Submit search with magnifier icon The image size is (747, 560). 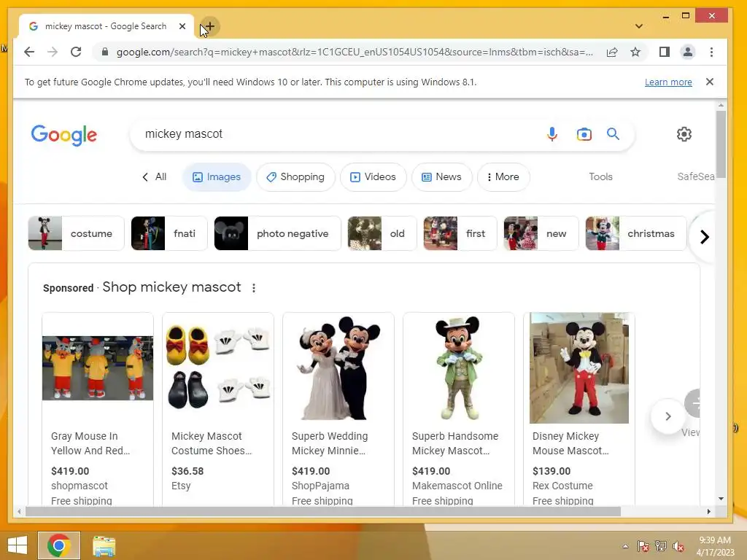coord(613,134)
